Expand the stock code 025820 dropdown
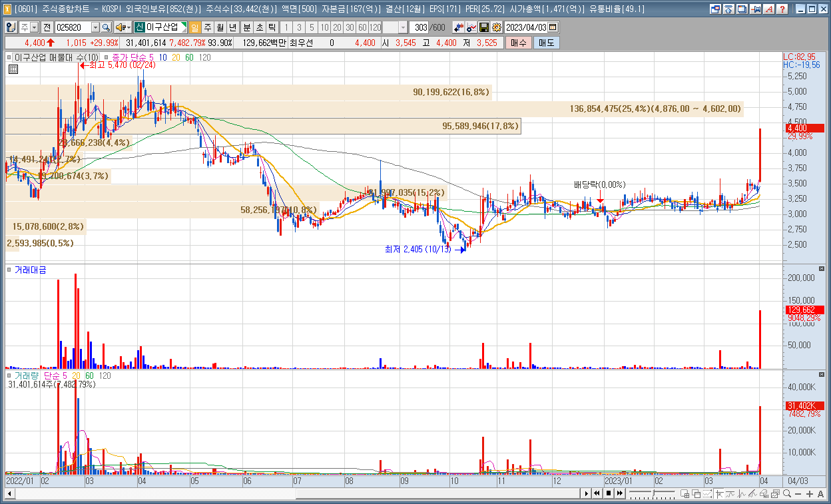Viewport: 831px width, 504px height. pos(95,27)
